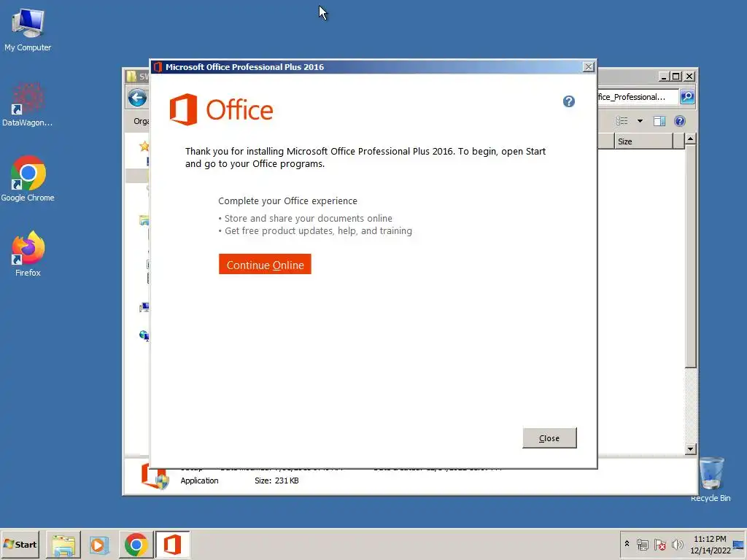Open the Action Center flag icon
The height and width of the screenshot is (560, 747).
tap(659, 544)
